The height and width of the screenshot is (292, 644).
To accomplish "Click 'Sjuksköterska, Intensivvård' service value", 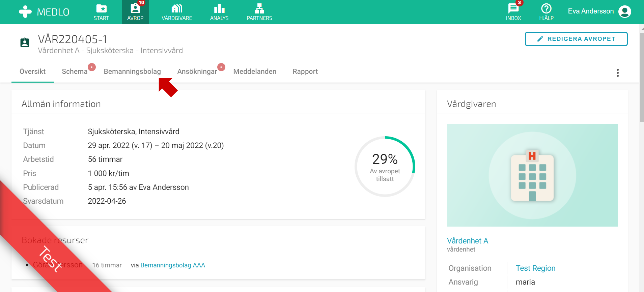I will coord(134,132).
